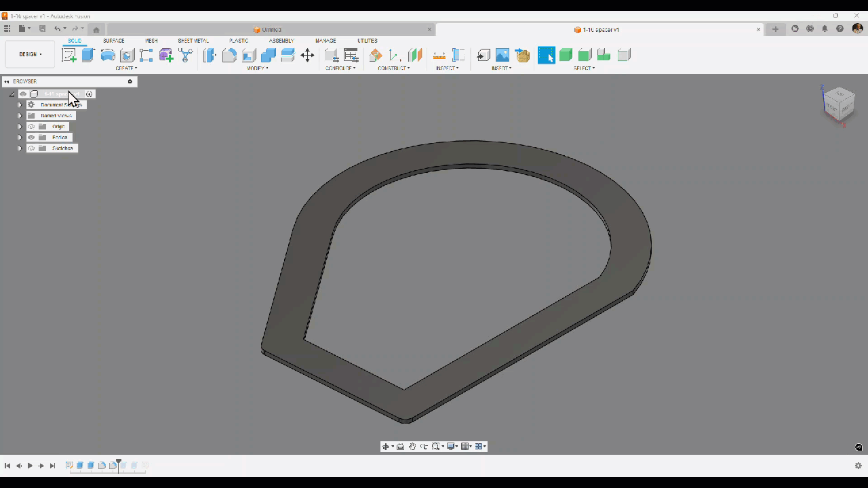Open the Design workspace dropdown
This screenshot has height=488, width=868.
(x=30, y=54)
